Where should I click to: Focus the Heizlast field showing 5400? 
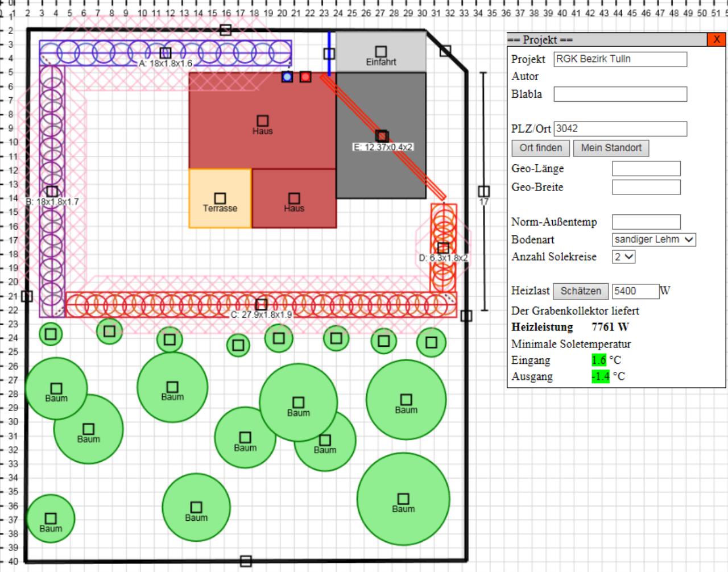coord(636,291)
